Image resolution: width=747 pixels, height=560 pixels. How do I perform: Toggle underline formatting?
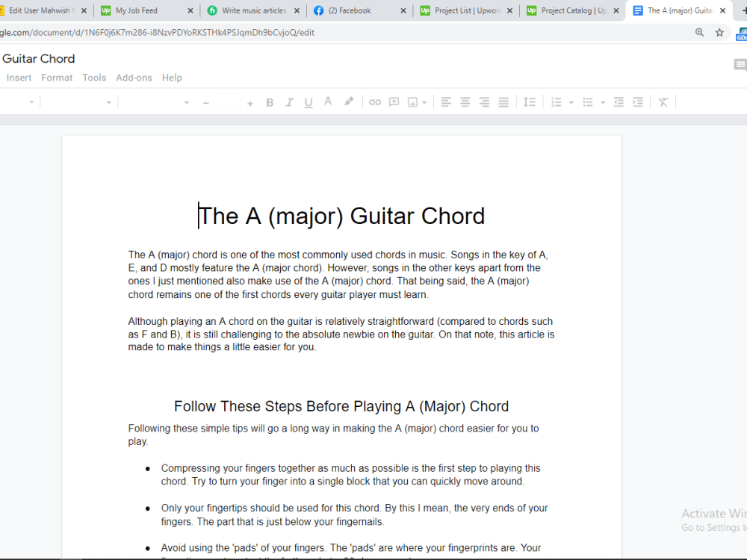(x=309, y=102)
